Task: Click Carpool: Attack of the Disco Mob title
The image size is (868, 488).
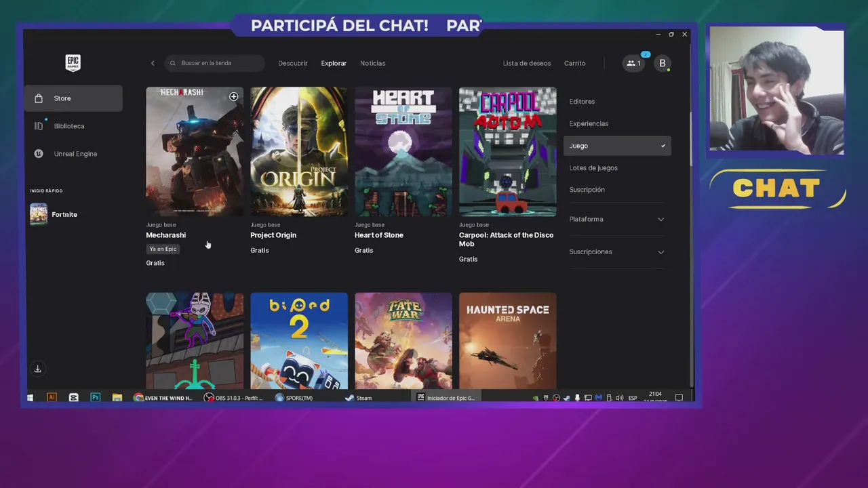Action: 506,239
